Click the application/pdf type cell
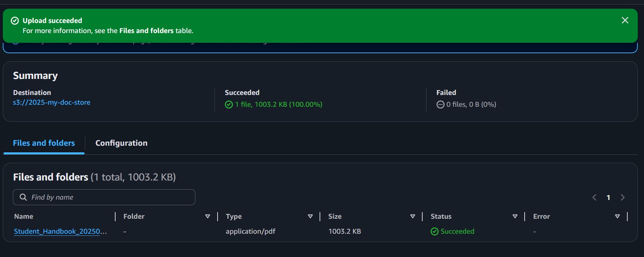The width and height of the screenshot is (644, 257). 251,231
